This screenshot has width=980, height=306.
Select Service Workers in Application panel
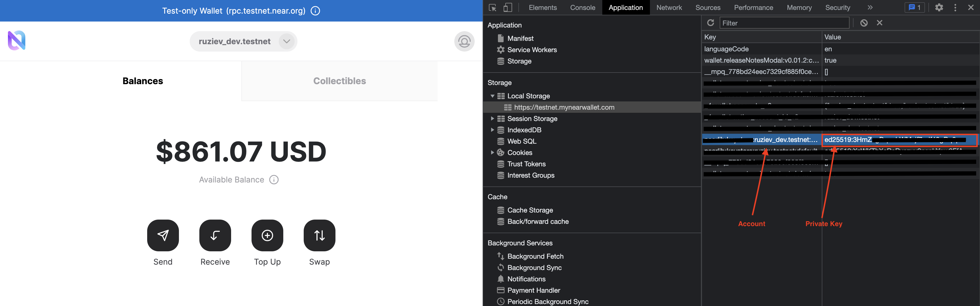pyautogui.click(x=531, y=50)
